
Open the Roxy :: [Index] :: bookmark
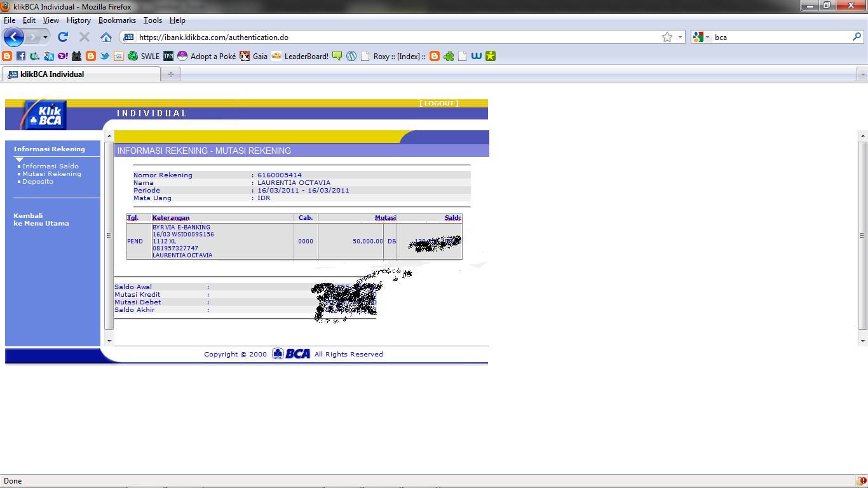tap(393, 56)
